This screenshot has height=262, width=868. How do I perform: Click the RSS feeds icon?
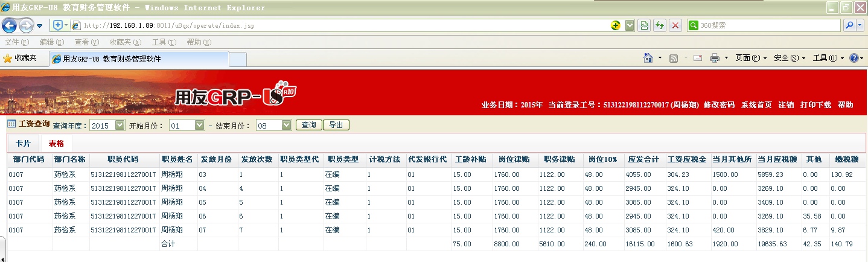(x=674, y=59)
